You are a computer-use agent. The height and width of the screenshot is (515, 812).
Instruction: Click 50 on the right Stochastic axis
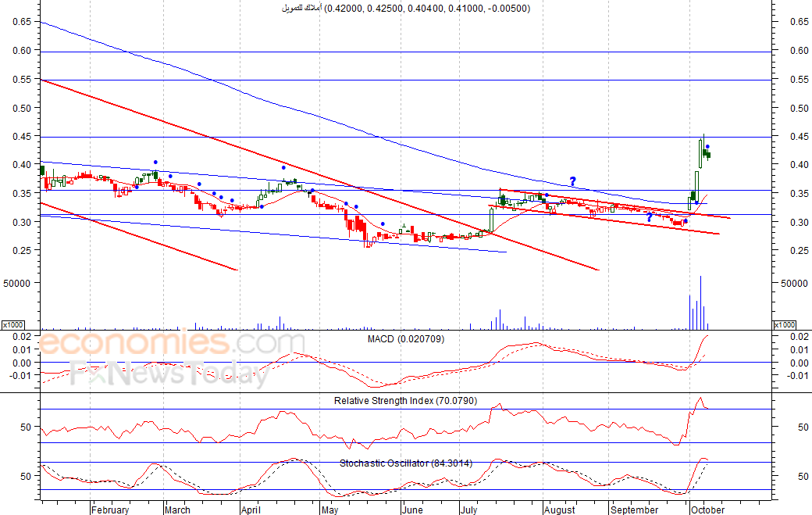click(803, 476)
